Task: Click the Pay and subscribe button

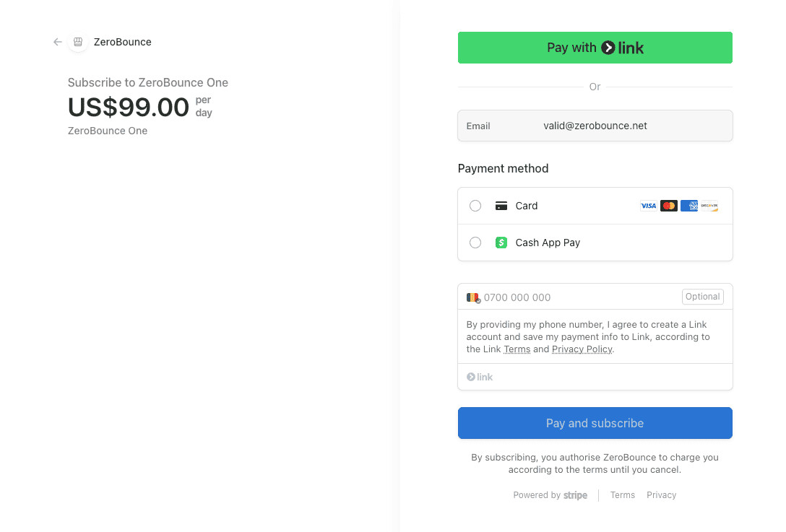Action: coord(595,423)
